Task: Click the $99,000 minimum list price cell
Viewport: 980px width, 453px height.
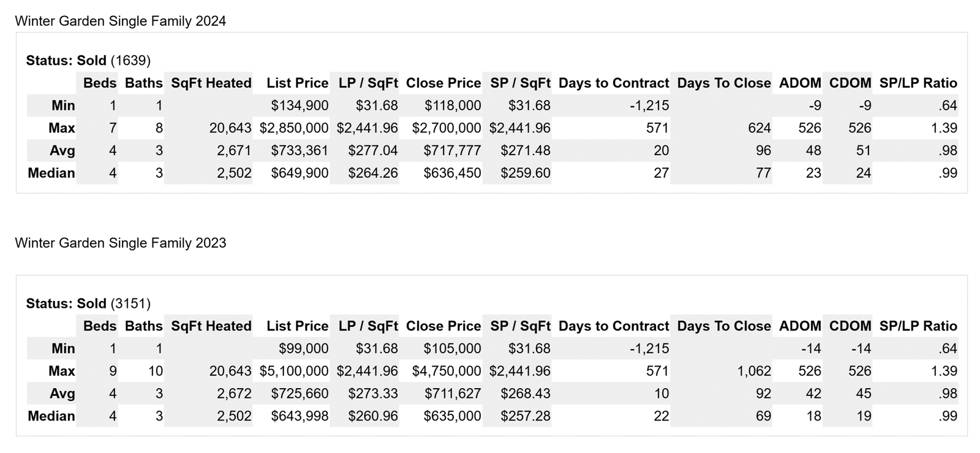Action: (x=303, y=349)
